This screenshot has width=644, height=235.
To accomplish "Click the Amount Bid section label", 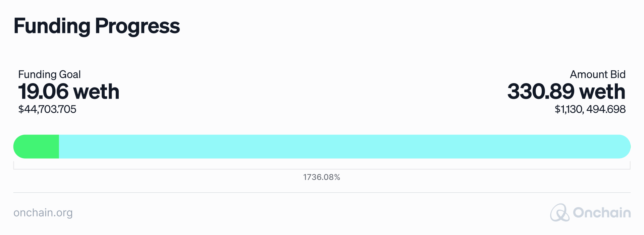I will click(x=598, y=74).
